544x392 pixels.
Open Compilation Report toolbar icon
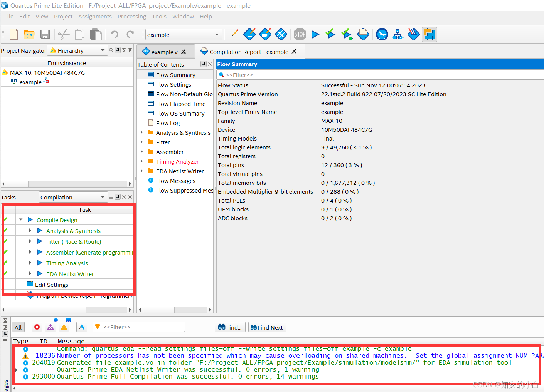point(363,34)
